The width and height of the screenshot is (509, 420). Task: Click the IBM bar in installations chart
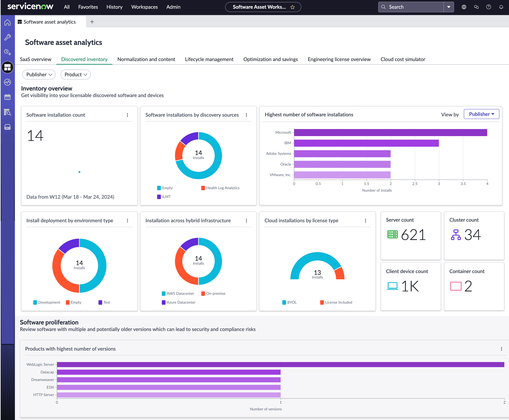(366, 143)
